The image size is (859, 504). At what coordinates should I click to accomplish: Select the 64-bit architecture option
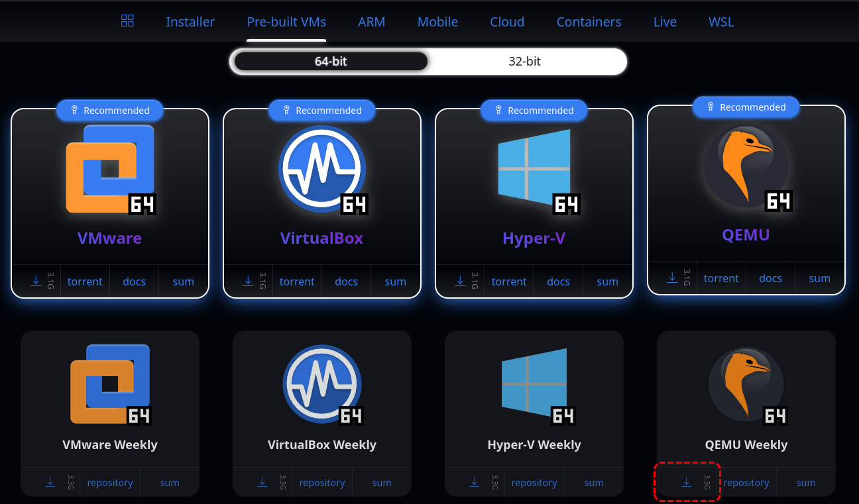331,62
